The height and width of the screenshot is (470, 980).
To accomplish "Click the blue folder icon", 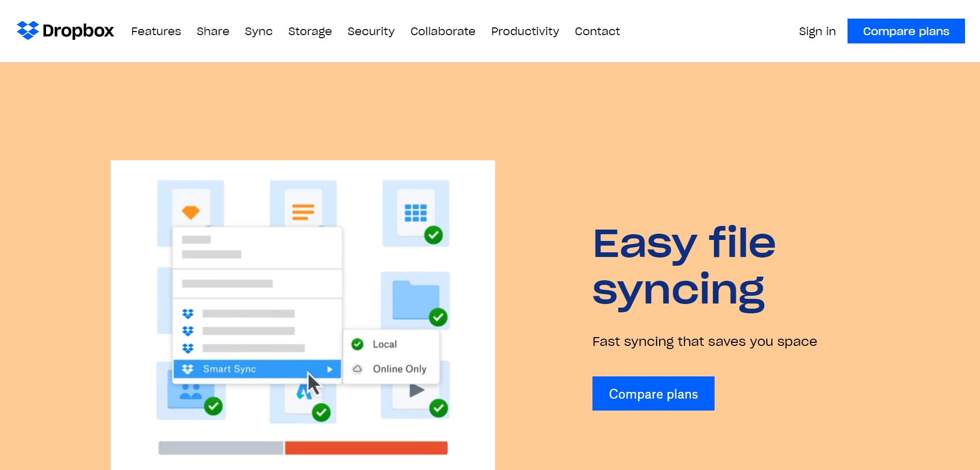I will tap(415, 299).
